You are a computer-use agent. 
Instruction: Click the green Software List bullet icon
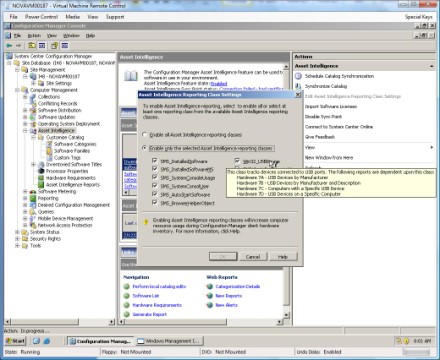[126, 296]
